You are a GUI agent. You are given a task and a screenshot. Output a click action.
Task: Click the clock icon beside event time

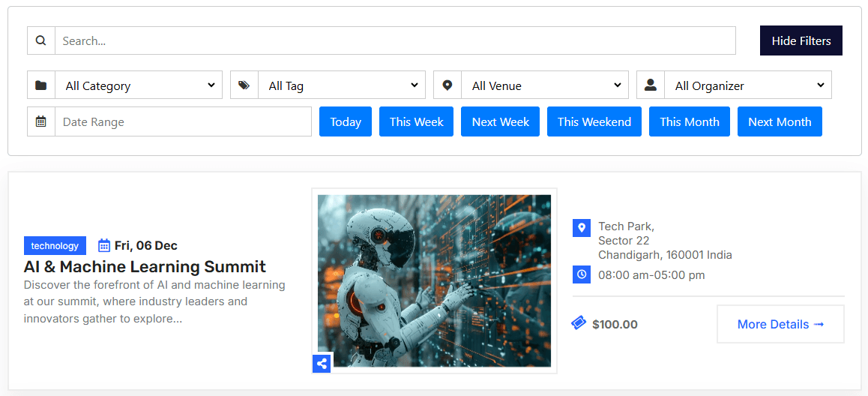(582, 274)
